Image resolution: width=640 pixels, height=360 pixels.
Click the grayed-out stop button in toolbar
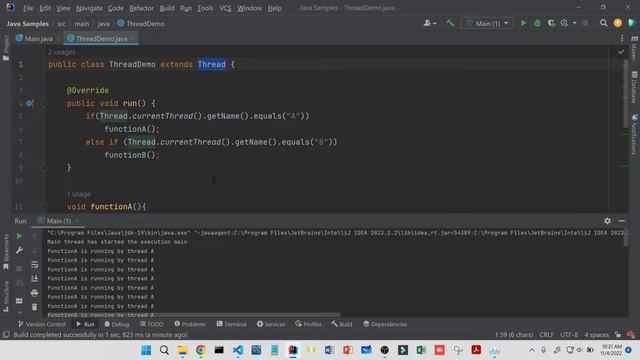(585, 23)
